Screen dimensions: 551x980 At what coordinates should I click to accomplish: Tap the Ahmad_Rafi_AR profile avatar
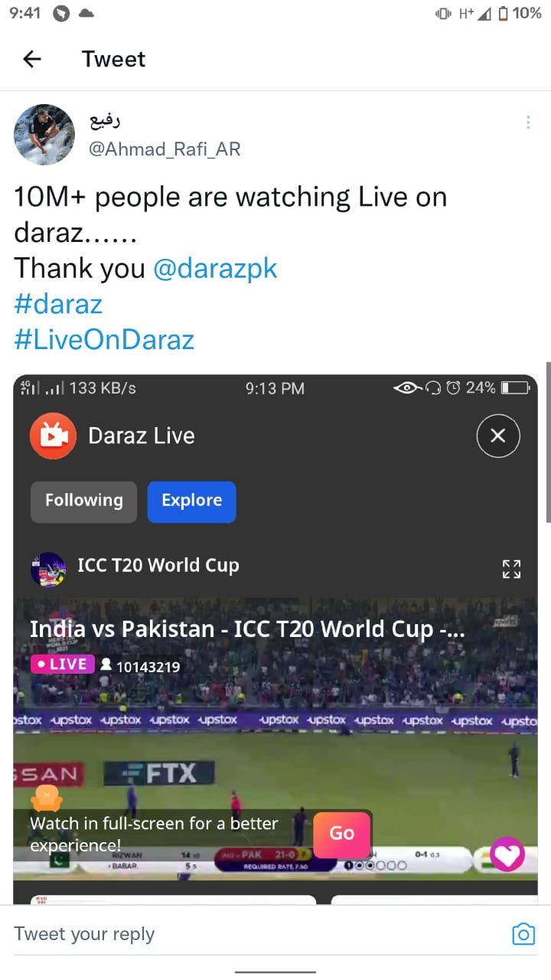coord(44,135)
